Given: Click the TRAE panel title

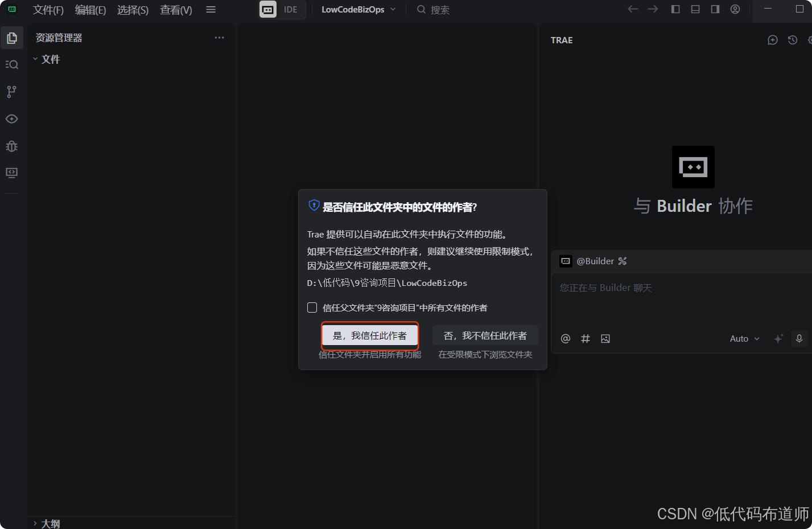Looking at the screenshot, I should [562, 40].
